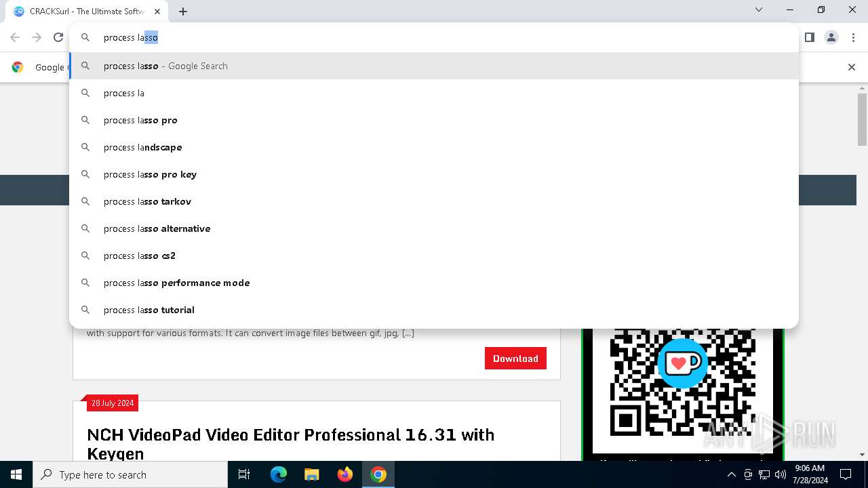Viewport: 868px width, 488px height.
Task: Open the Chrome three-dot menu
Action: (x=853, y=37)
